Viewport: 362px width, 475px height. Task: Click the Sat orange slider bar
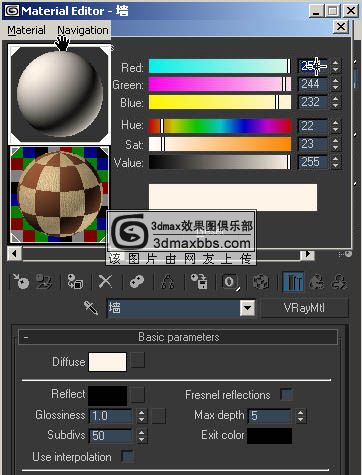tap(220, 144)
